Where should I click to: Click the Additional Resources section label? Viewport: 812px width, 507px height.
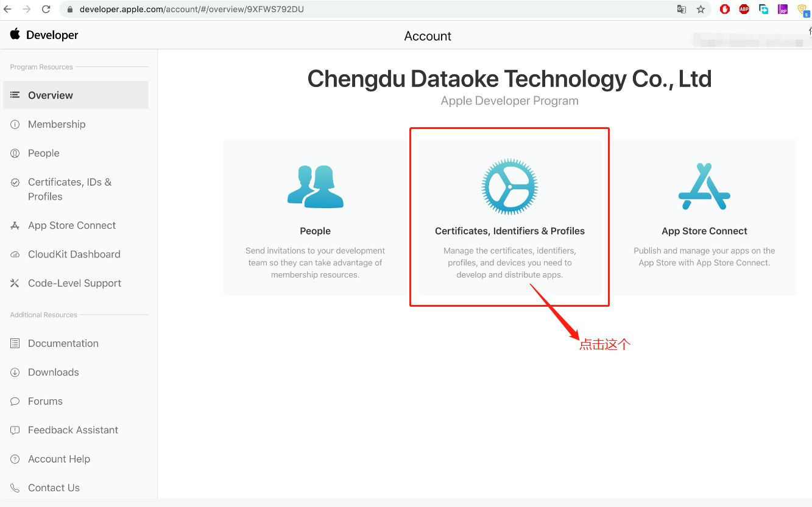pos(44,315)
